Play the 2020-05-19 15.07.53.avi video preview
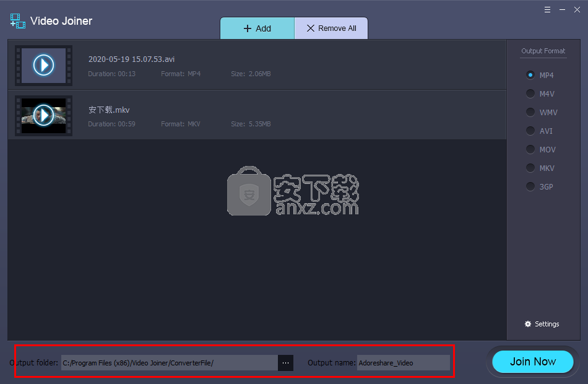 click(43, 65)
